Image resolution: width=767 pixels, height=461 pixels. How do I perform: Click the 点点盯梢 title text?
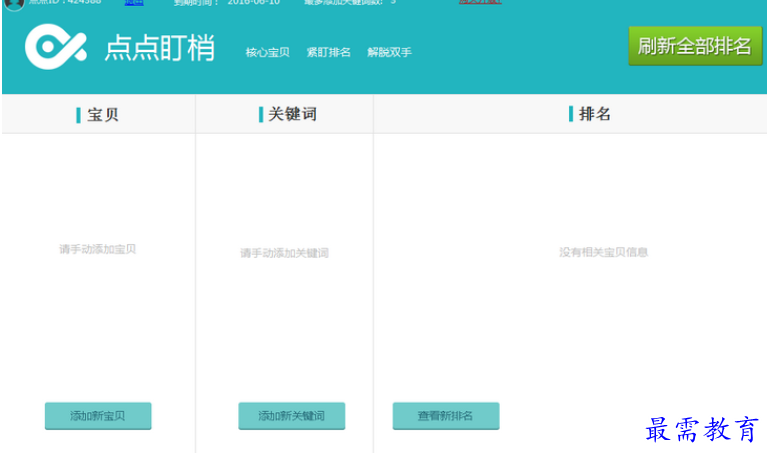tap(160, 47)
